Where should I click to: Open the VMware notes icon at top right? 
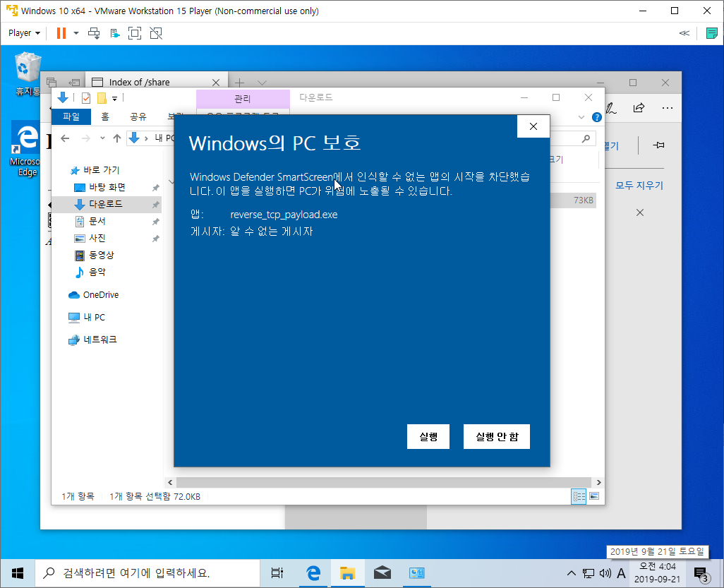[x=712, y=33]
